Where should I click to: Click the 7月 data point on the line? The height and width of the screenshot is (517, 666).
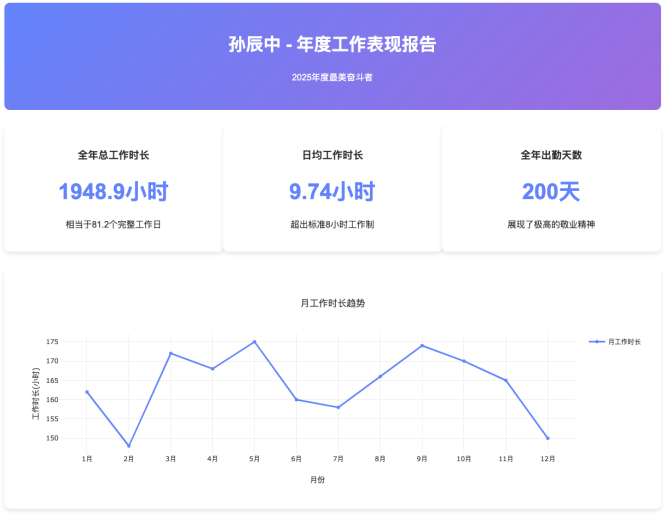point(339,407)
